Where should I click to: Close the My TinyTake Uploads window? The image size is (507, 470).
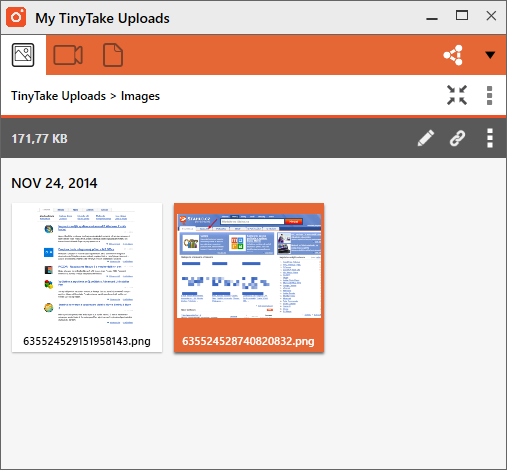pyautogui.click(x=491, y=16)
